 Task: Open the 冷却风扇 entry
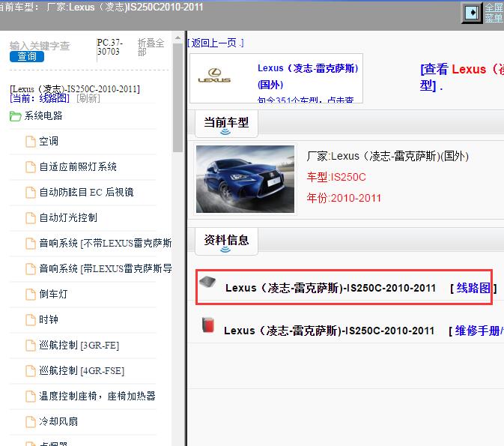coord(58,421)
